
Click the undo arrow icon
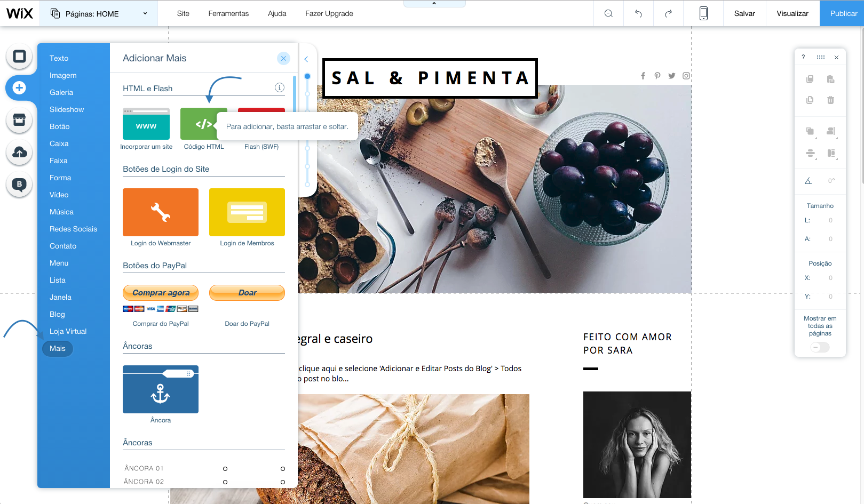(x=638, y=13)
